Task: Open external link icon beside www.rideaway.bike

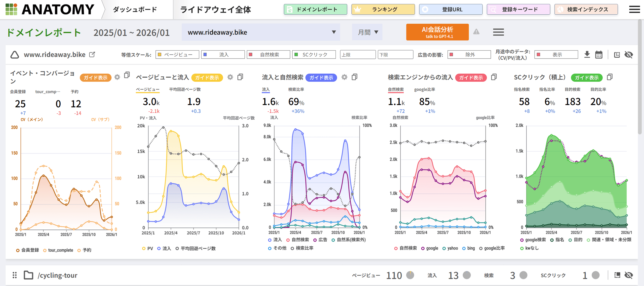Action: click(92, 55)
